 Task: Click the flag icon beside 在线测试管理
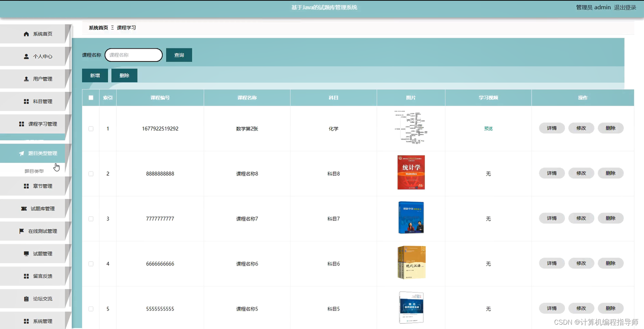pyautogui.click(x=21, y=231)
